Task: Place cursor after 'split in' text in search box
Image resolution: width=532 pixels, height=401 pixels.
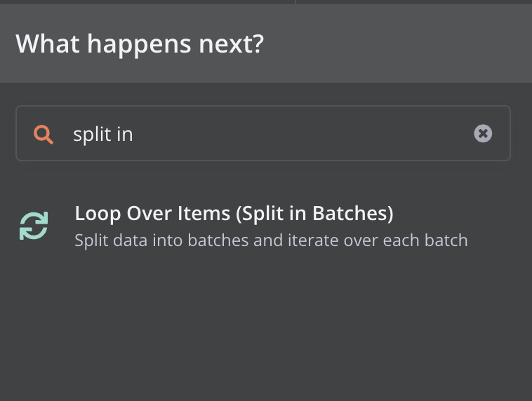Action: [x=133, y=134]
